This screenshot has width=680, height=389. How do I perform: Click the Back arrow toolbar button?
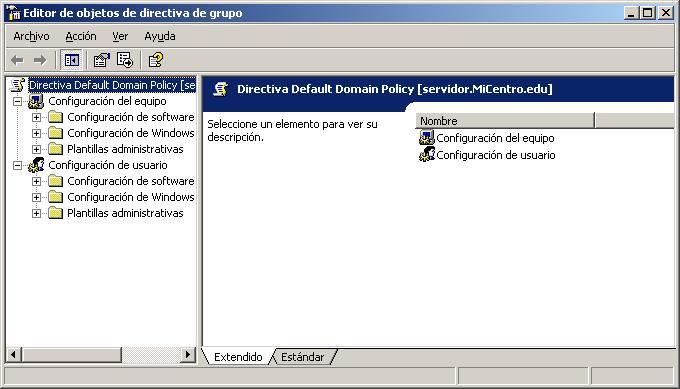(x=17, y=60)
